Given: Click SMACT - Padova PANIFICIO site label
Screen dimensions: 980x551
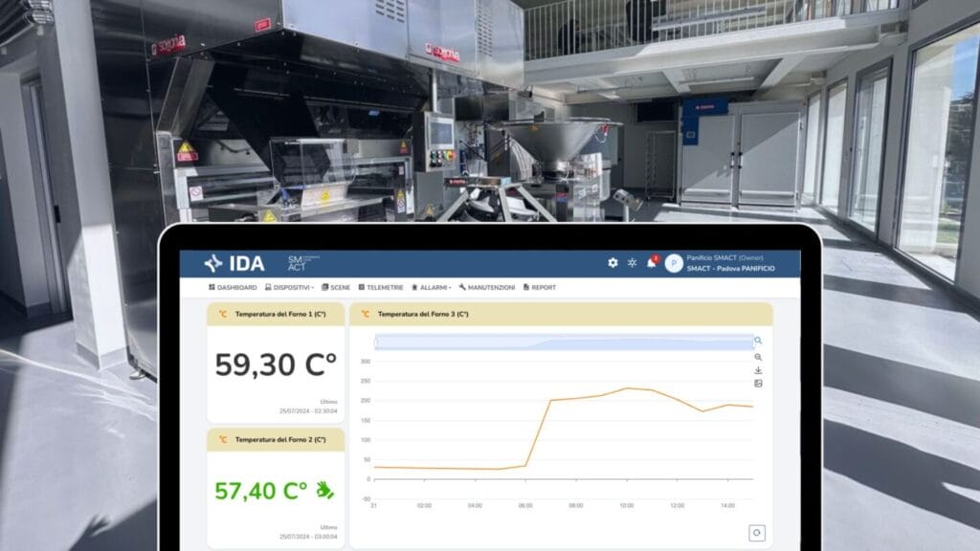Looking at the screenshot, I should tap(730, 269).
